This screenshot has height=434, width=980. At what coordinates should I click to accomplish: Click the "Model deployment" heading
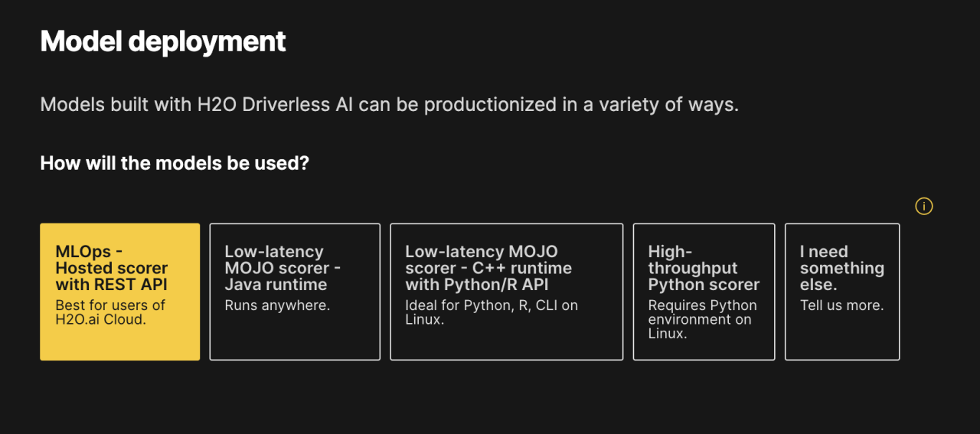coord(163,41)
